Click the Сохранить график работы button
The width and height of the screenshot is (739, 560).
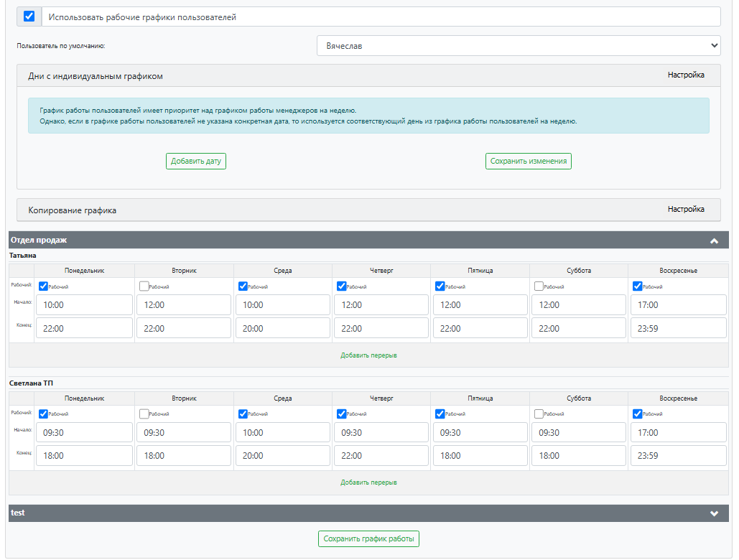click(368, 538)
